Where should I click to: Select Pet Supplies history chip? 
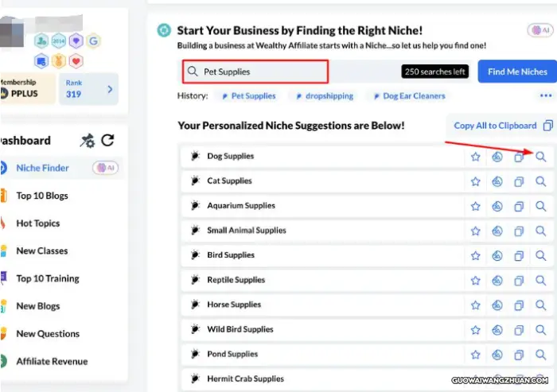pyautogui.click(x=249, y=96)
